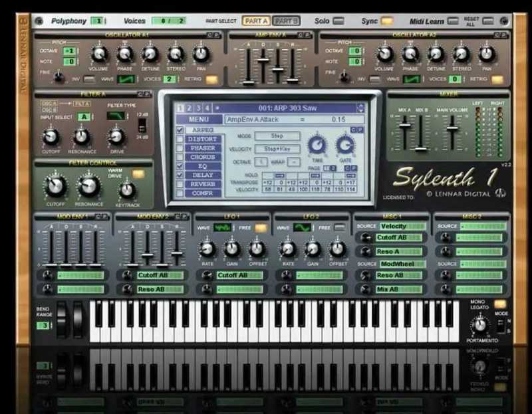Click Oscillator A1 waveform icon

126,79
